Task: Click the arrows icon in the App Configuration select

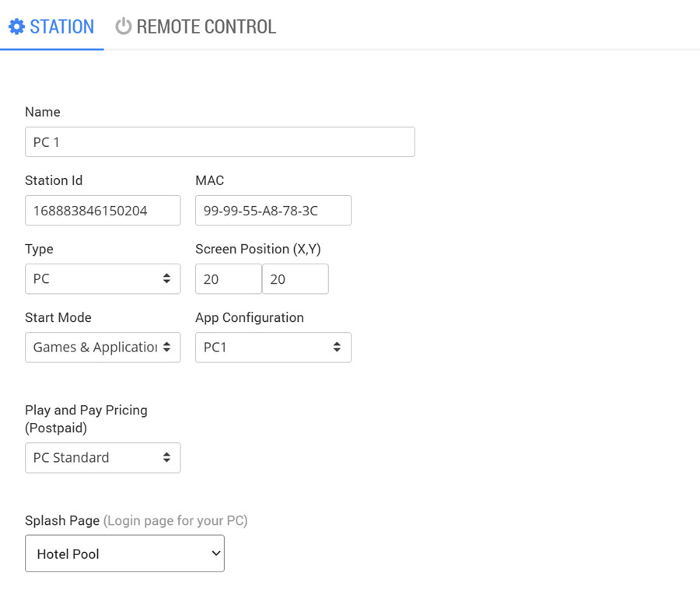Action: (337, 348)
